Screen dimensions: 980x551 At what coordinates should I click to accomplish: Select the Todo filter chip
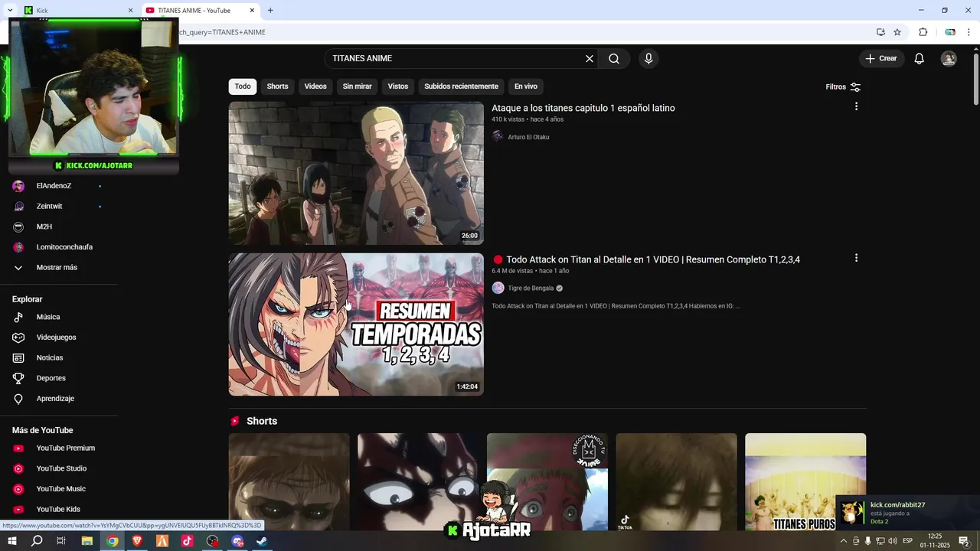pyautogui.click(x=243, y=86)
